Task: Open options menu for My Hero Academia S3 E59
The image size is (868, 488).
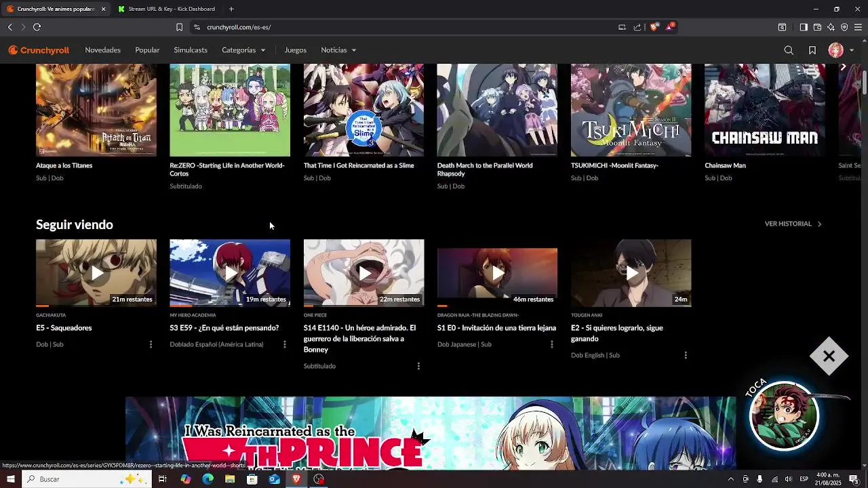Action: [x=284, y=344]
